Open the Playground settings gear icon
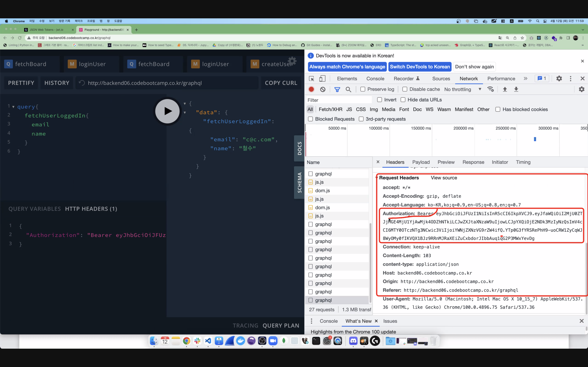Viewport: 588px width, 367px height. (x=292, y=61)
